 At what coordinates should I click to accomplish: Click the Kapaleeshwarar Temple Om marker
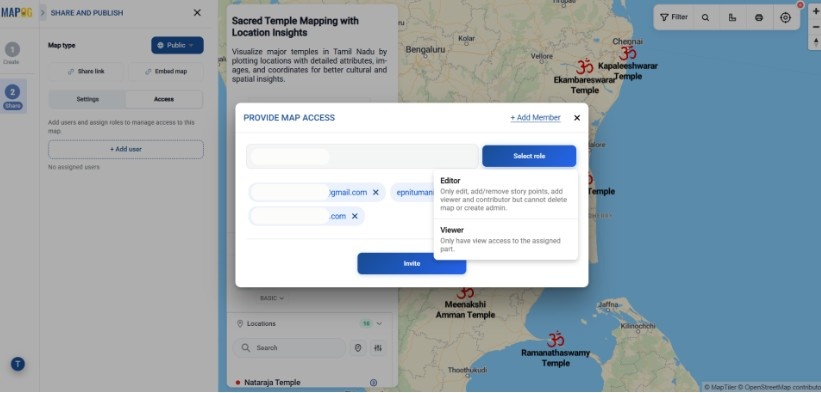pos(627,53)
